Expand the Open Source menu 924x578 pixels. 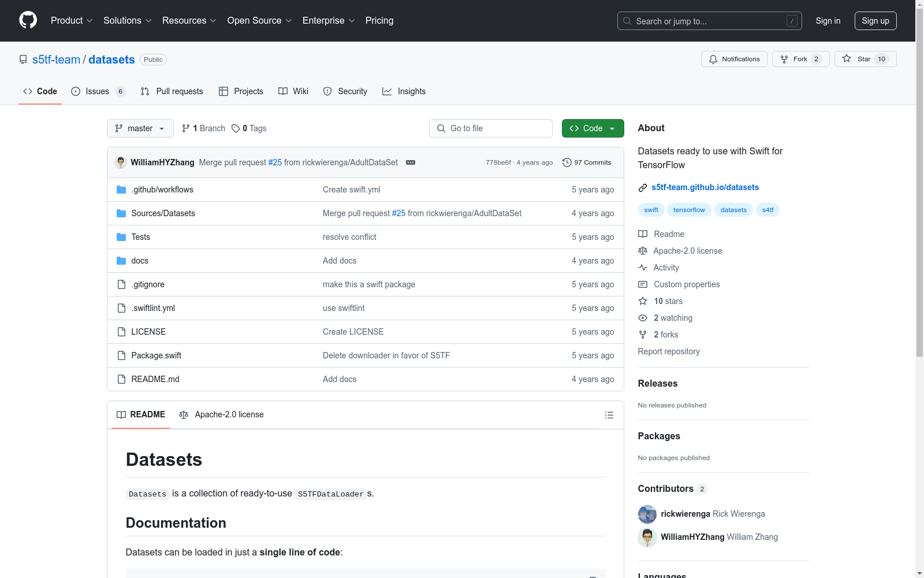[x=260, y=21]
